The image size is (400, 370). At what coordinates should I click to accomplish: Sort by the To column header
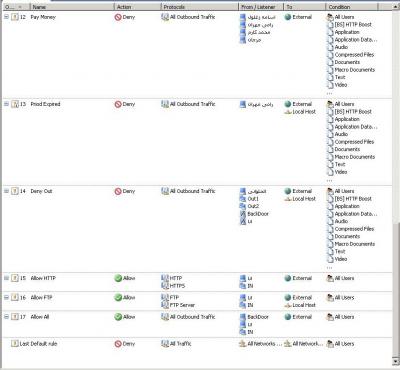304,7
